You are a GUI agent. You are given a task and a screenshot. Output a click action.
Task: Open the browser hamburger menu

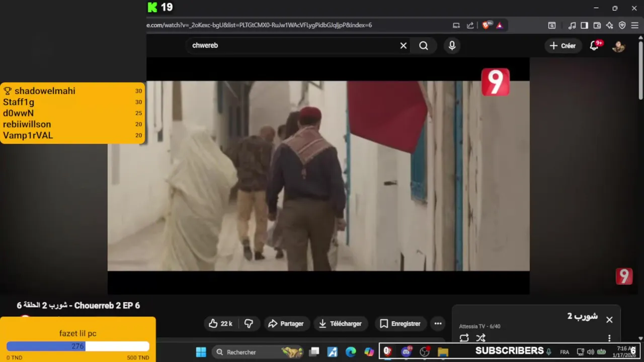click(x=634, y=25)
